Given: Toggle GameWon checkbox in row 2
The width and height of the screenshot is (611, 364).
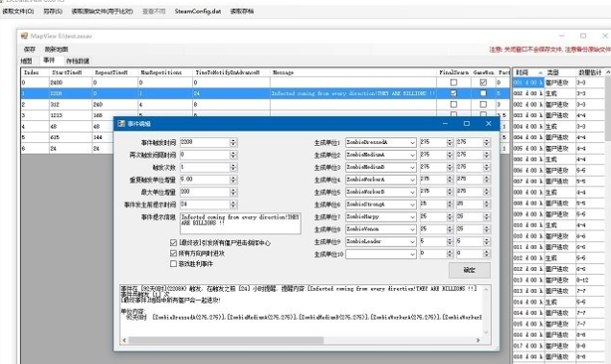Looking at the screenshot, I should click(x=483, y=104).
